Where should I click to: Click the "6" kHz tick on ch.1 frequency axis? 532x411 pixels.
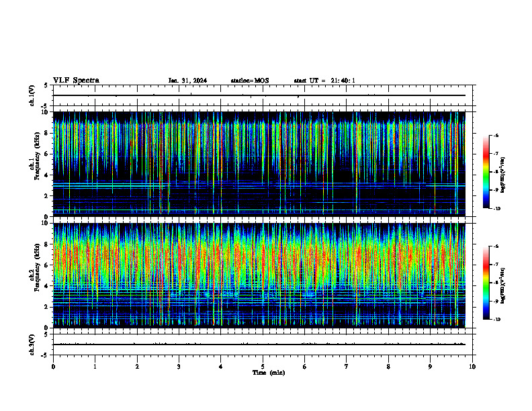[48, 154]
